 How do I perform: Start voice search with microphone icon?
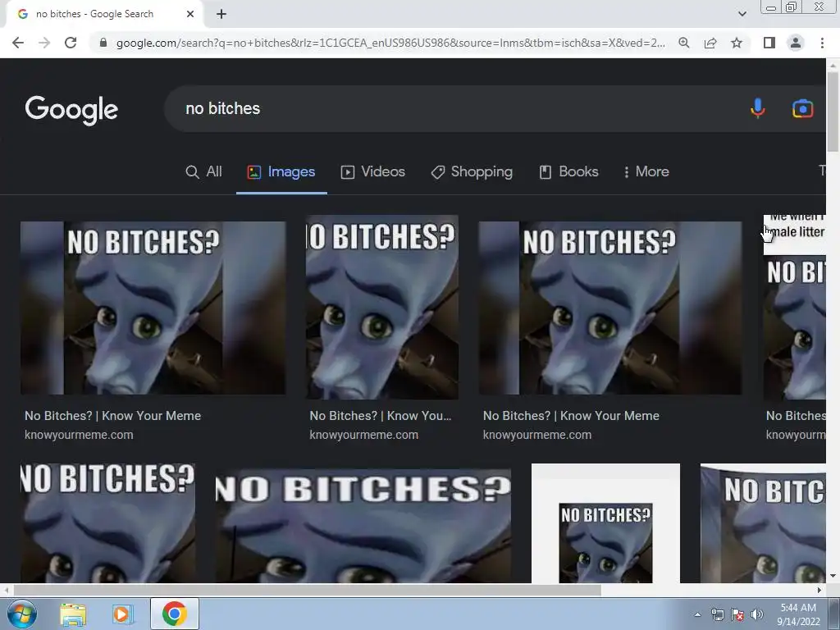757,109
